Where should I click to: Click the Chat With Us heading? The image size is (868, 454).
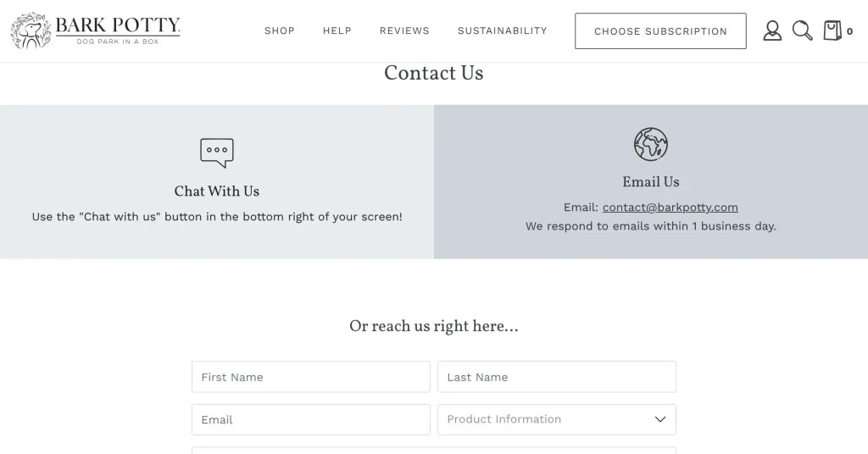[x=217, y=191]
